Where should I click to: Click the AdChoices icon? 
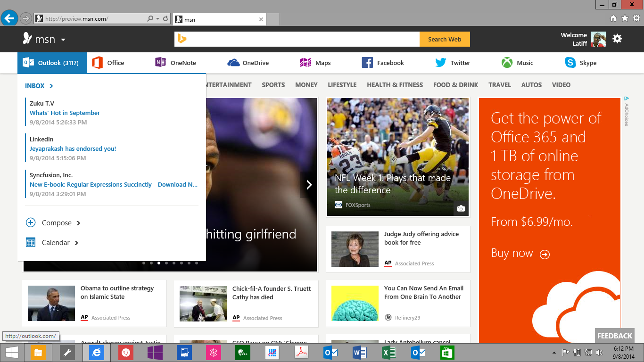pyautogui.click(x=627, y=99)
